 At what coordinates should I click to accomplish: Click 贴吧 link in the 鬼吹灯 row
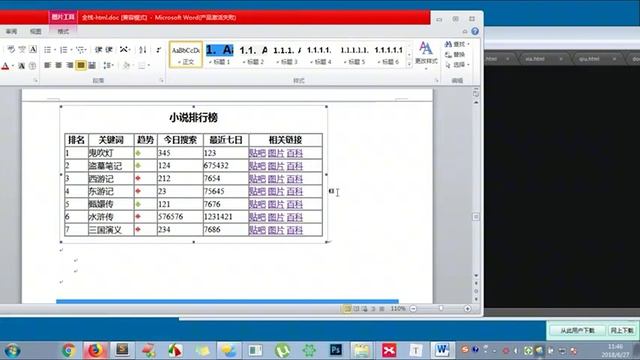pyautogui.click(x=257, y=153)
